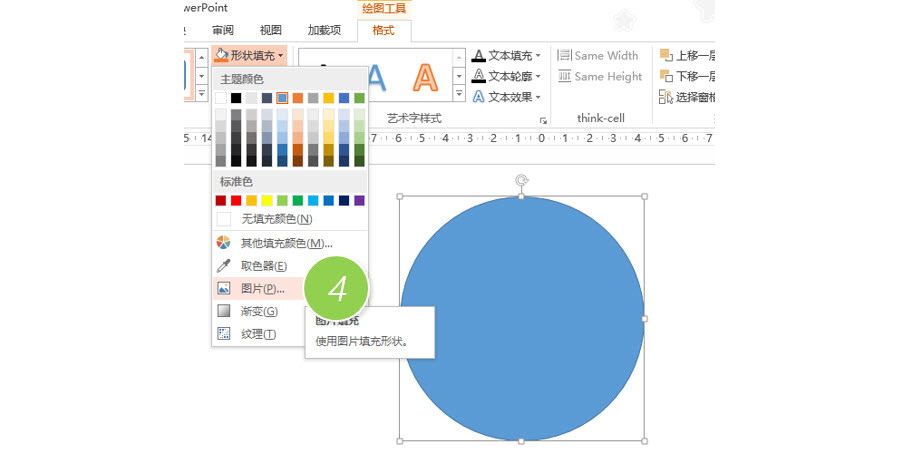This screenshot has height=467, width=900.
Task: Click 下移一层 send backward button
Action: (x=687, y=76)
